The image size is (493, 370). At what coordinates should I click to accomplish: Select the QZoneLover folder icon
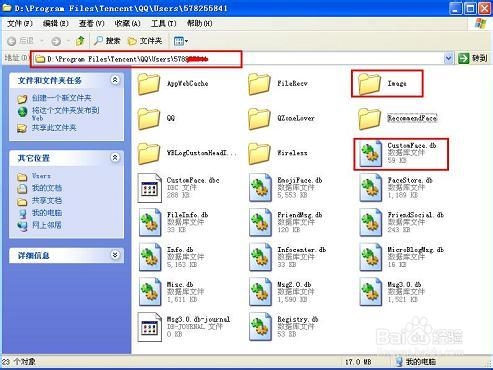259,119
